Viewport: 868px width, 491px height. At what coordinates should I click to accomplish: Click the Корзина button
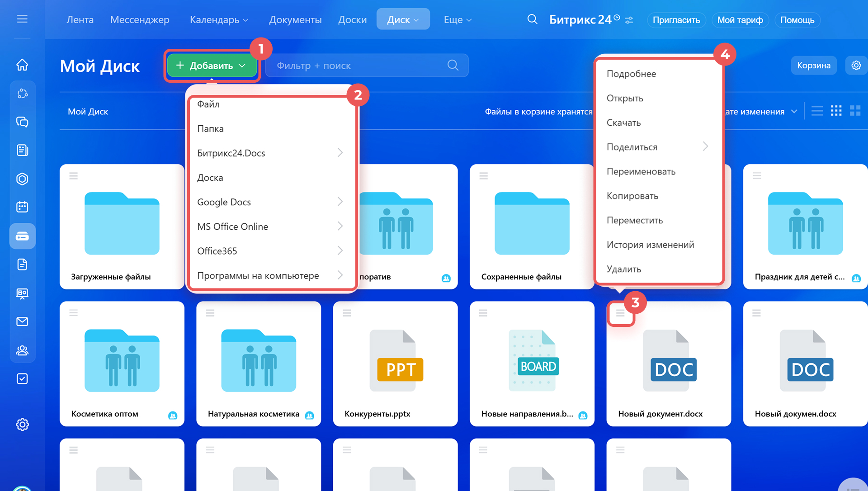pyautogui.click(x=813, y=66)
